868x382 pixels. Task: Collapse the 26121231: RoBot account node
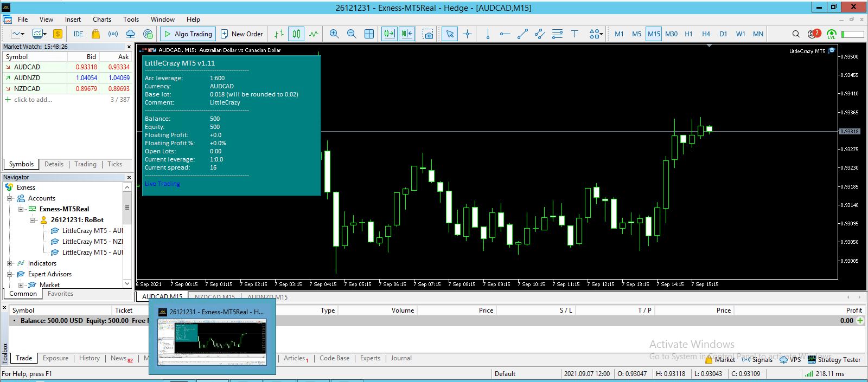coord(32,220)
